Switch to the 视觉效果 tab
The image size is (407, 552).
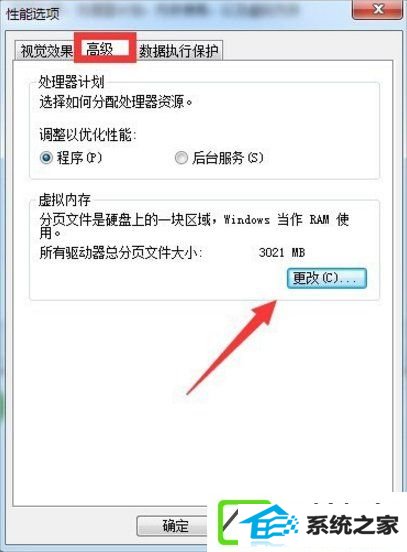point(45,51)
